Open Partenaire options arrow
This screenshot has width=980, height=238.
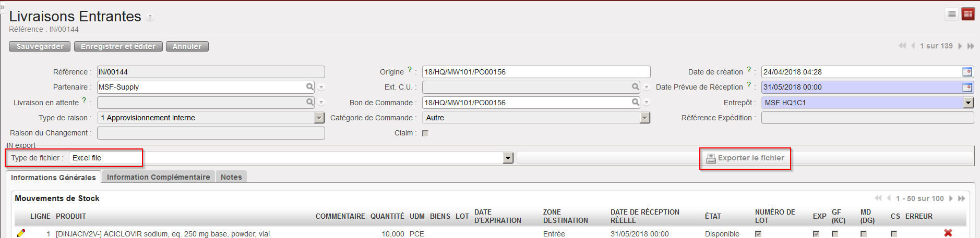click(x=321, y=87)
